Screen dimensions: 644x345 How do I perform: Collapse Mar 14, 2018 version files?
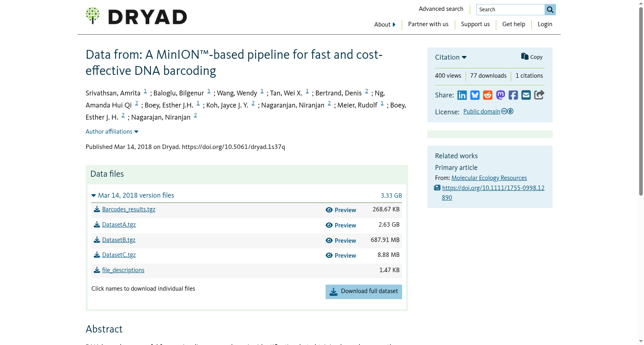133,195
